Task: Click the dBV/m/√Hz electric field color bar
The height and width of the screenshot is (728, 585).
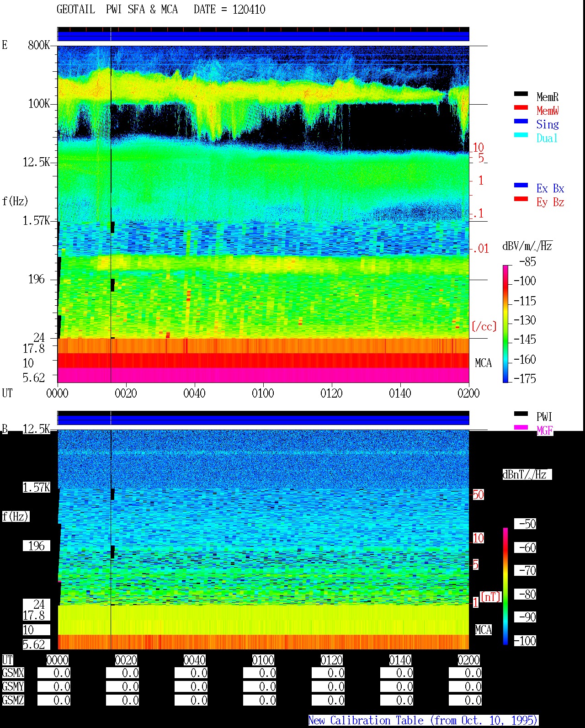Action: click(x=505, y=324)
